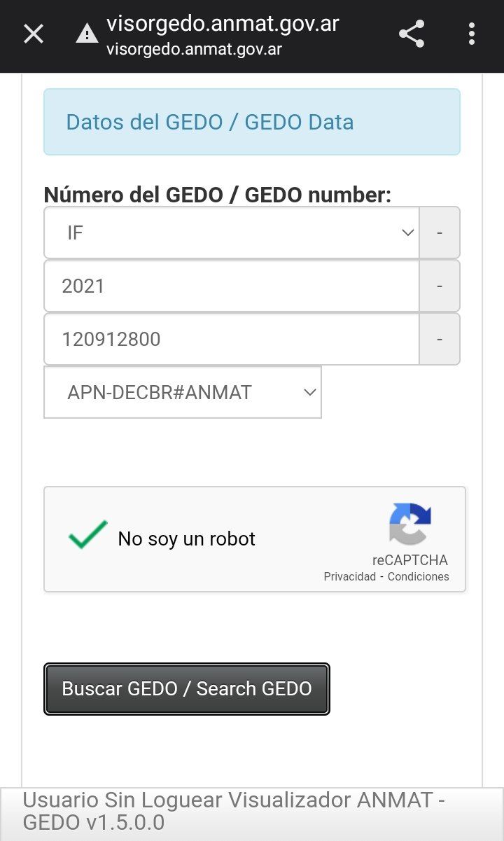This screenshot has height=841, width=504.
Task: Click the dash addon beside the IF selector
Action: click(440, 232)
